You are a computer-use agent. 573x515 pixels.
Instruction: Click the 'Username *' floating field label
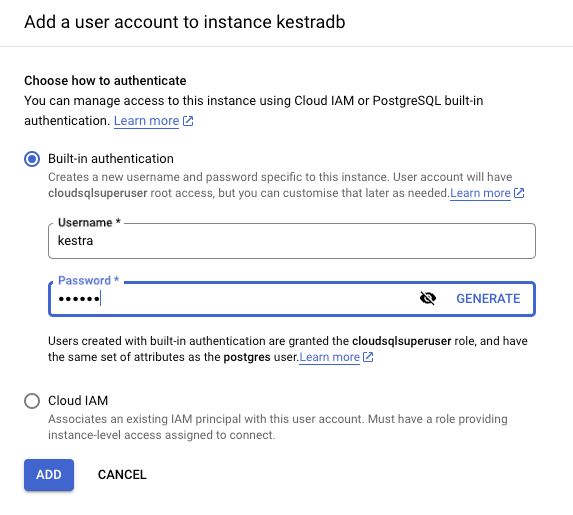90,222
